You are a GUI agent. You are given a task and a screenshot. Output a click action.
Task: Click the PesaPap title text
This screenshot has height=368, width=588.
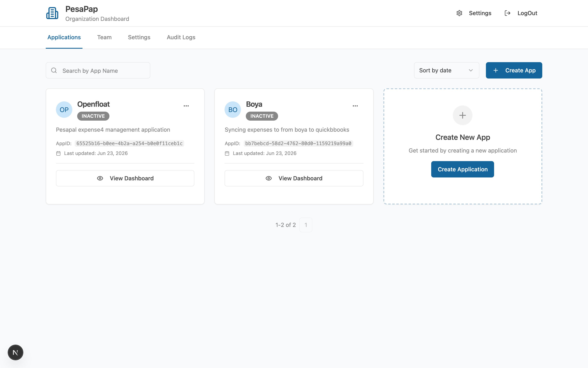tap(82, 9)
